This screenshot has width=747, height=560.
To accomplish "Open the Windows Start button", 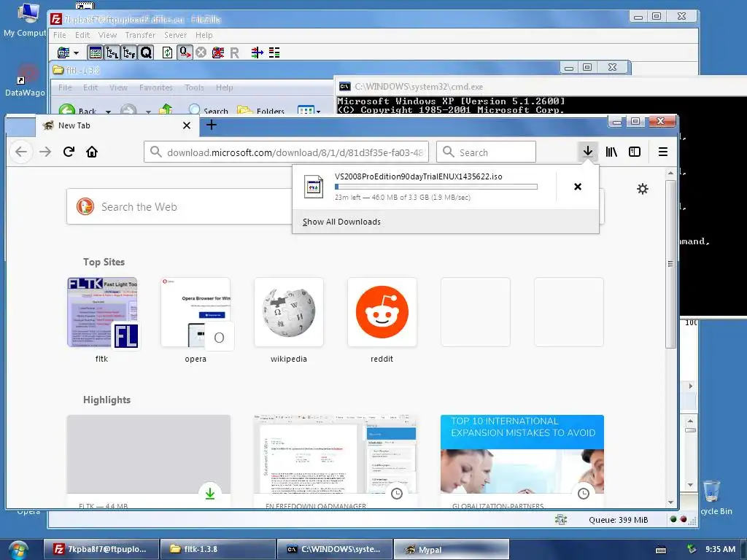I will coord(18,550).
